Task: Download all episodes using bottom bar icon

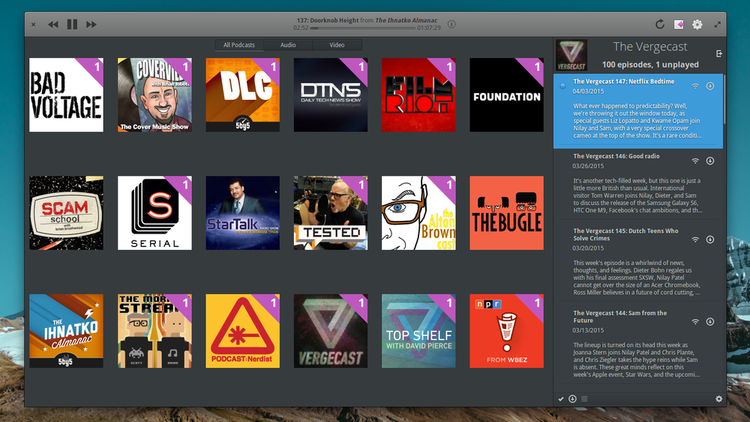Action: click(x=572, y=399)
